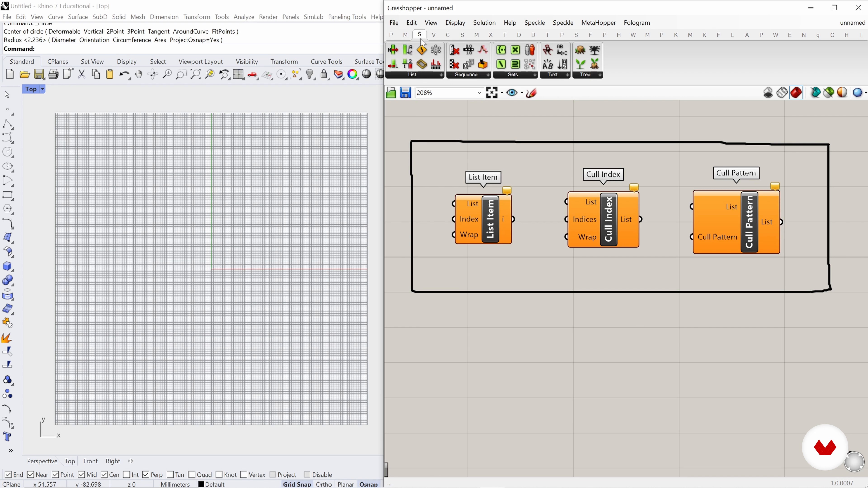Image resolution: width=868 pixels, height=488 pixels.
Task: Click the Planar status bar button
Action: pos(345,484)
